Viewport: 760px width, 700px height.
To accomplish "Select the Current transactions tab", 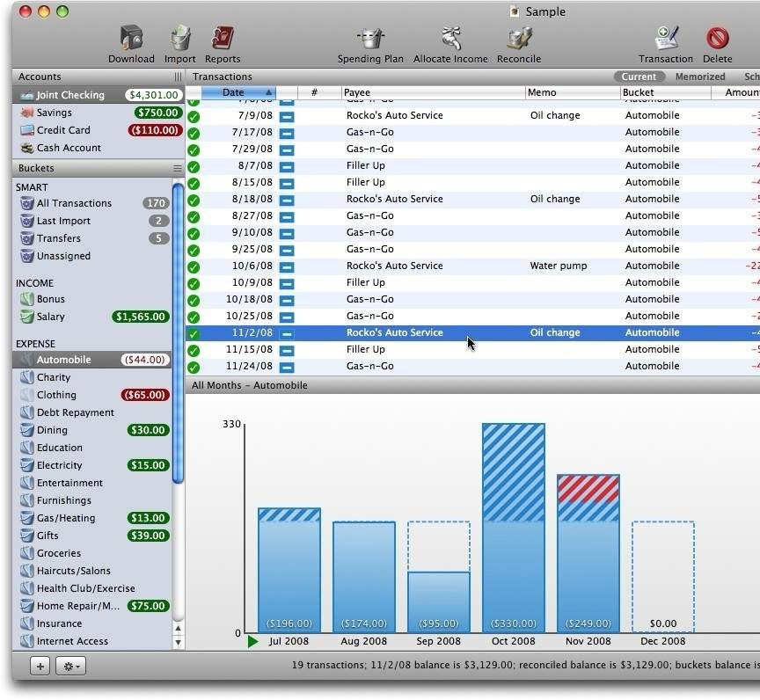I will [639, 77].
